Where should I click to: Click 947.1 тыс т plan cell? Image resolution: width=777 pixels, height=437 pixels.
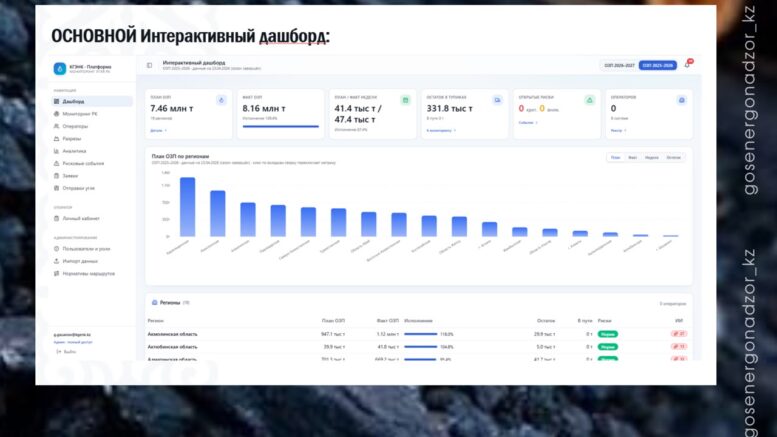(333, 334)
